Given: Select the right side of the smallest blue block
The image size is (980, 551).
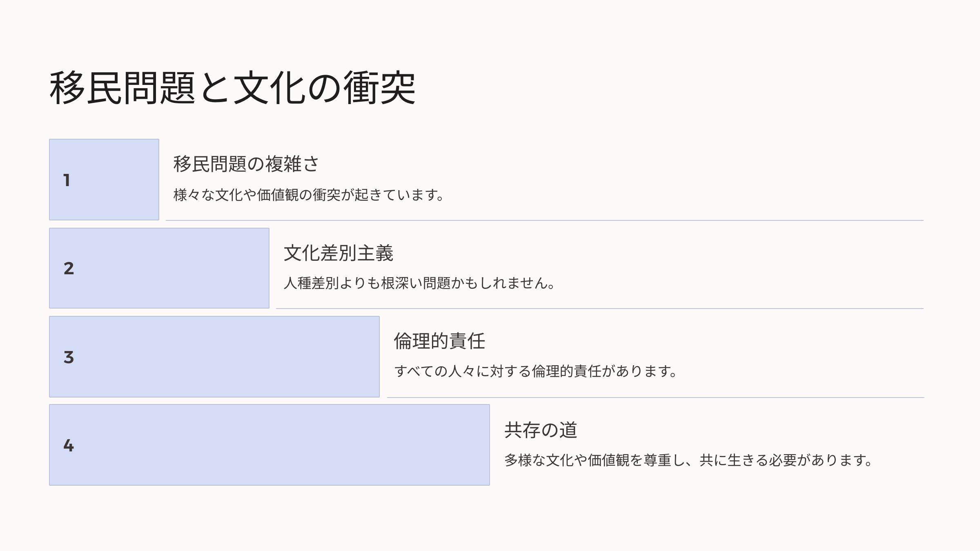Looking at the screenshot, I should (x=131, y=180).
